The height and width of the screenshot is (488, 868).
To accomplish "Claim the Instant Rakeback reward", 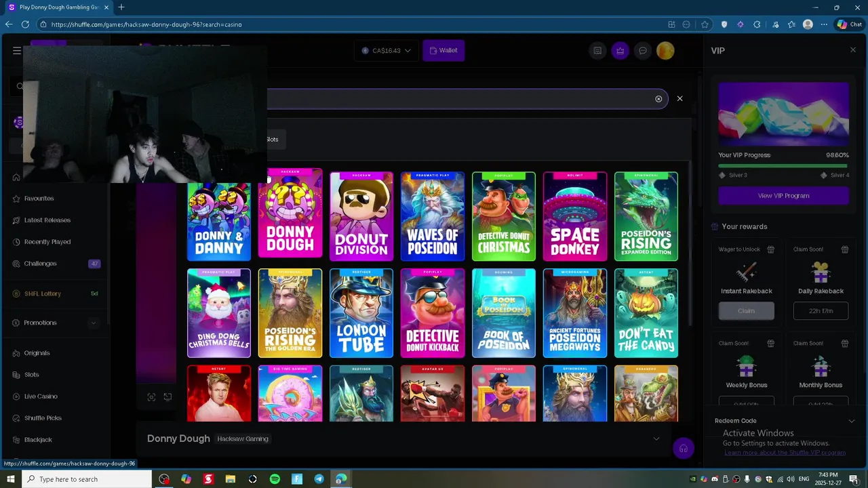I will pyautogui.click(x=746, y=311).
